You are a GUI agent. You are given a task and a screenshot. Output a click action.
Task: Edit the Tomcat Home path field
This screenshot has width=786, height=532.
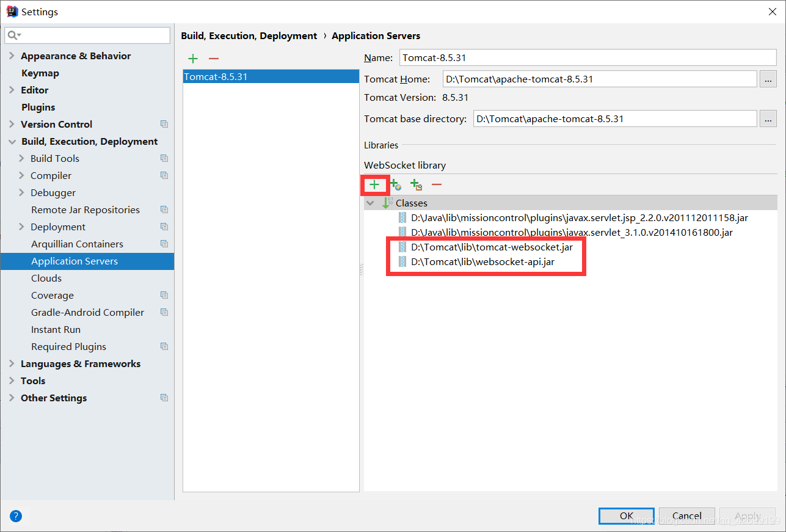600,79
